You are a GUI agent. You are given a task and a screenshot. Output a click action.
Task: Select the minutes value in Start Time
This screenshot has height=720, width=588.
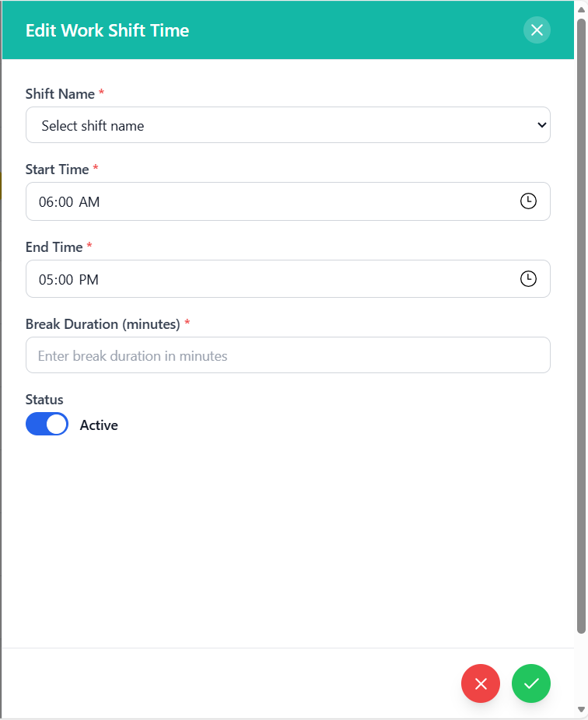click(x=65, y=202)
